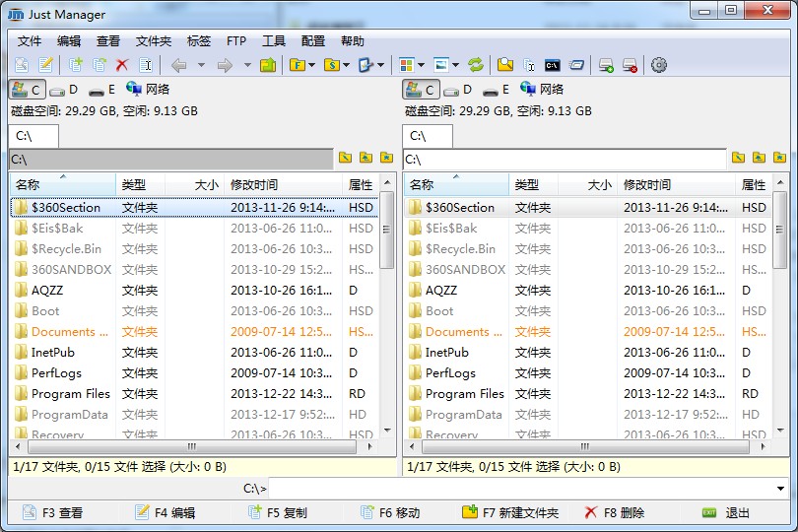Screen dimensions: 798x532
Task: Connect network drive with green plus icon
Action: 606,65
